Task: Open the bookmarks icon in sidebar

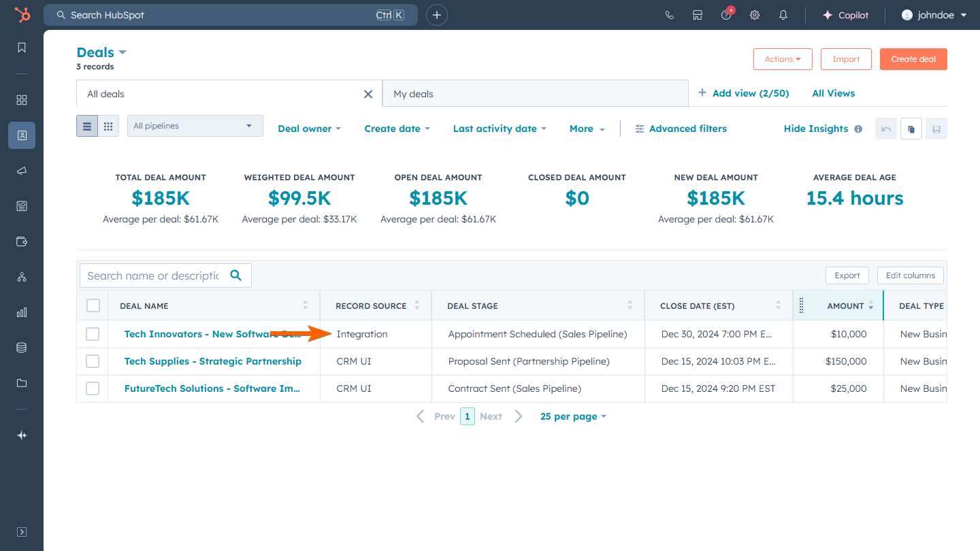Action: point(22,48)
